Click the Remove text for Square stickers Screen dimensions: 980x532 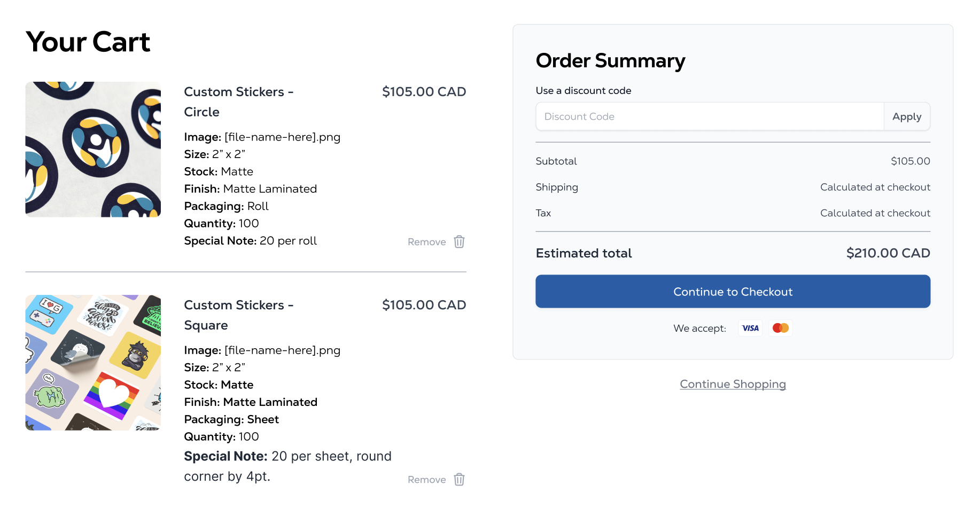[426, 480]
